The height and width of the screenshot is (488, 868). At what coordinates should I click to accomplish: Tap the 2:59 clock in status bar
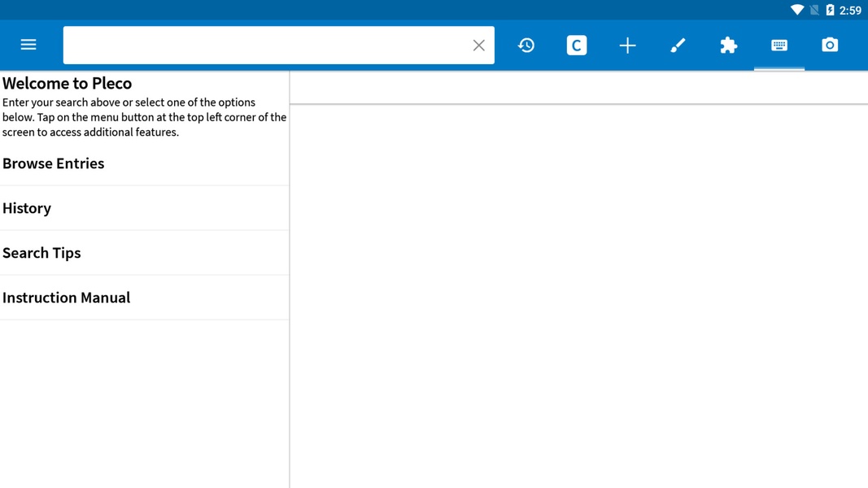(x=850, y=10)
